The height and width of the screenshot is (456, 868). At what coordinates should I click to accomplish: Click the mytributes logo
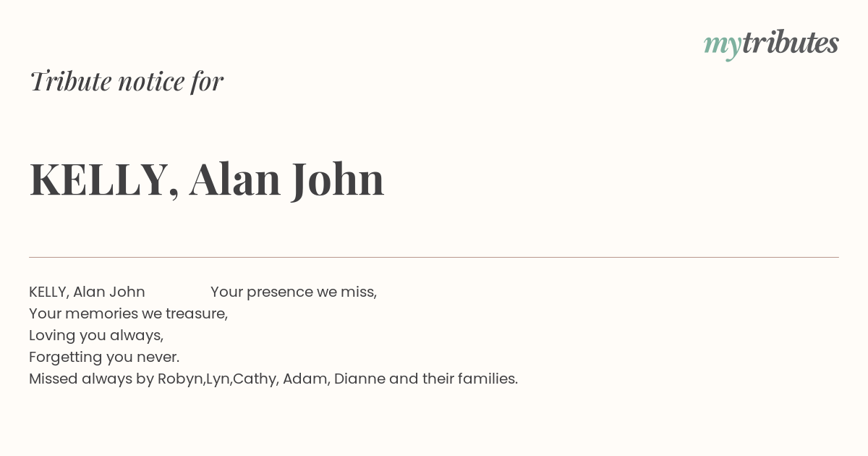pyautogui.click(x=771, y=44)
